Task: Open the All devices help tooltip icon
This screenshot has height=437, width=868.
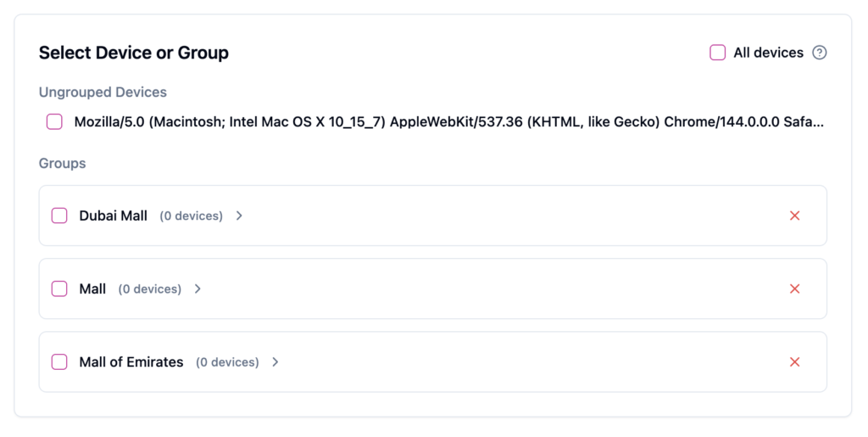Action: (x=819, y=53)
